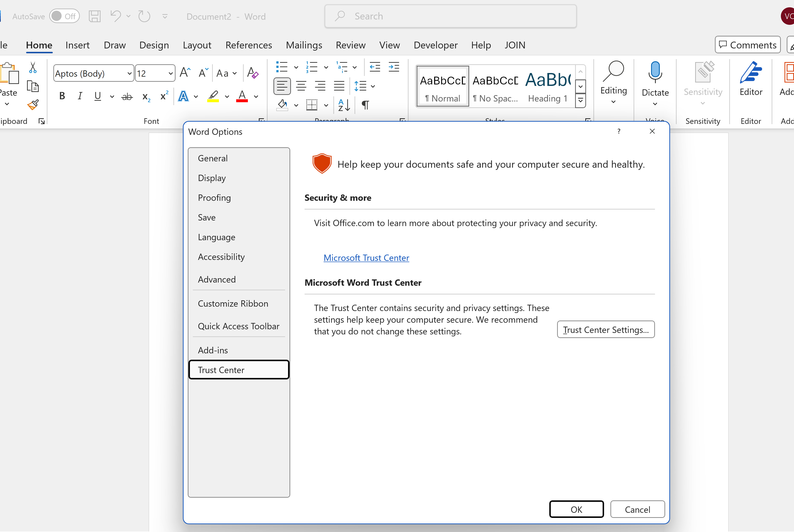794x532 pixels.
Task: Expand the underline style dropdown arrow
Action: (112, 97)
